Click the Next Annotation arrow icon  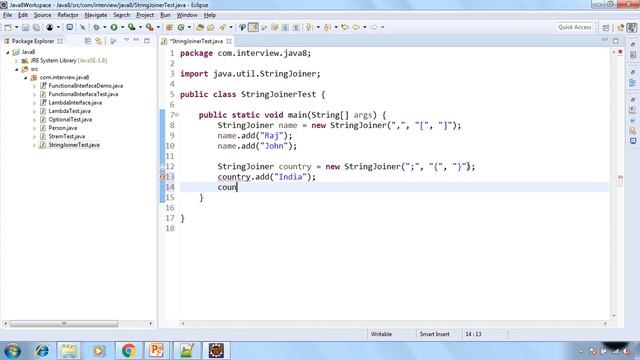309,27
